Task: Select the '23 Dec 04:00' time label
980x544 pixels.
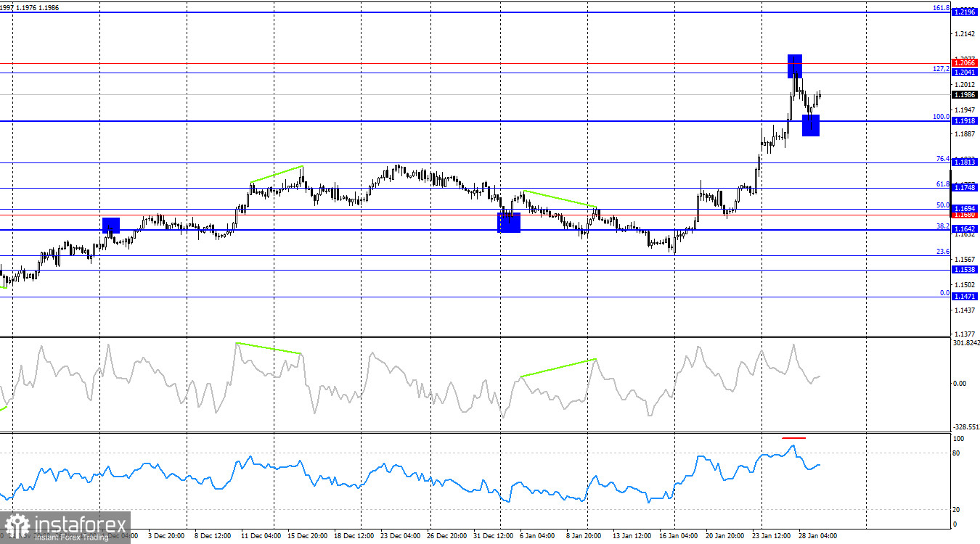Action: coord(401,536)
